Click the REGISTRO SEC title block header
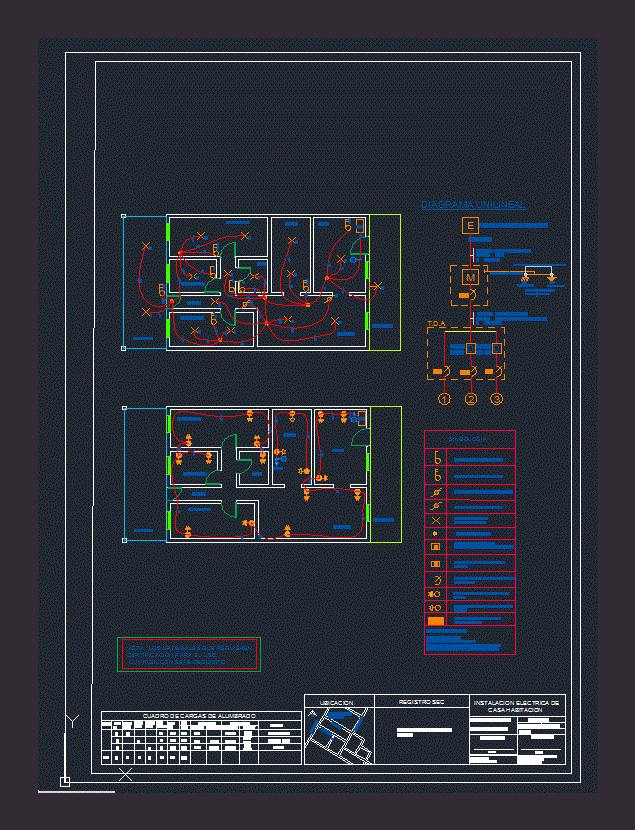The height and width of the screenshot is (830, 635). [x=421, y=703]
